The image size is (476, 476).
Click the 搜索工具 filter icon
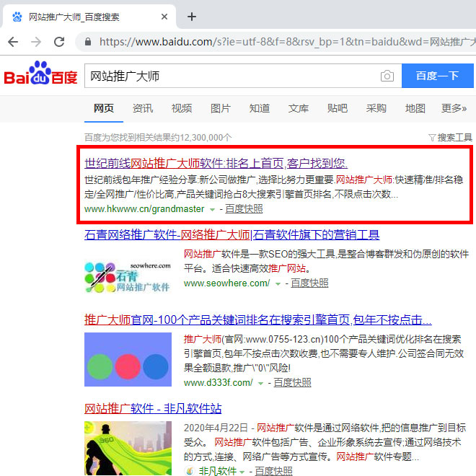[432, 138]
